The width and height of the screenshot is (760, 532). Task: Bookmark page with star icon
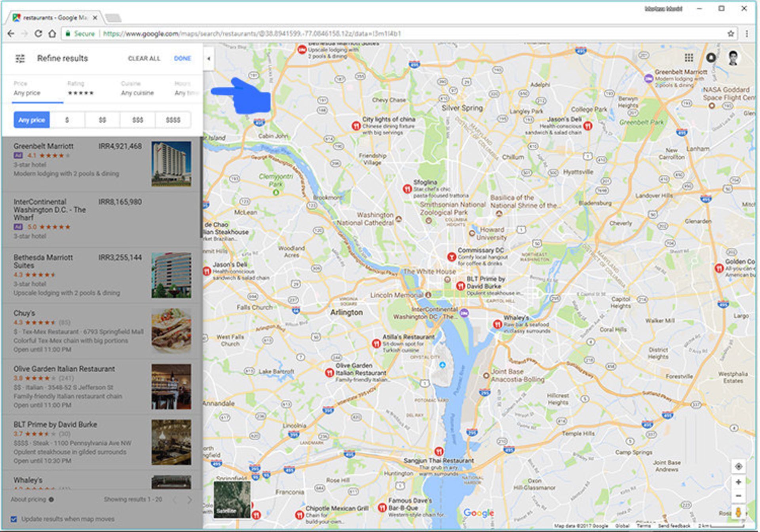click(x=730, y=34)
